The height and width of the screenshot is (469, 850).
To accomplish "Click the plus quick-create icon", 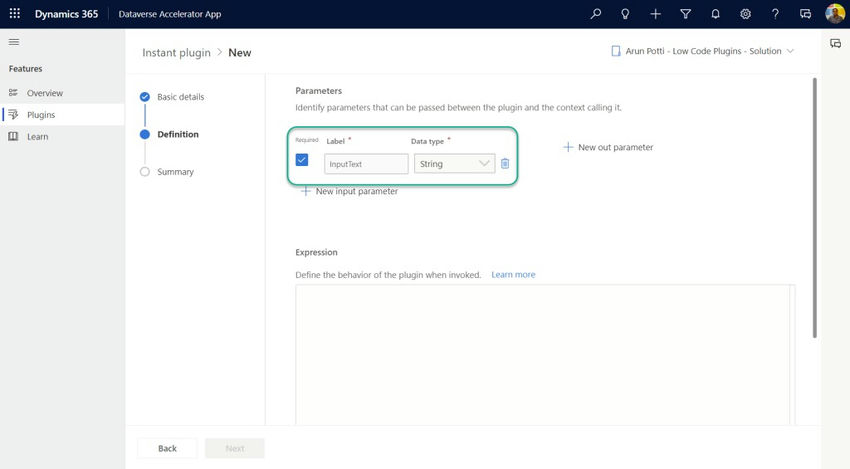I will coord(655,14).
